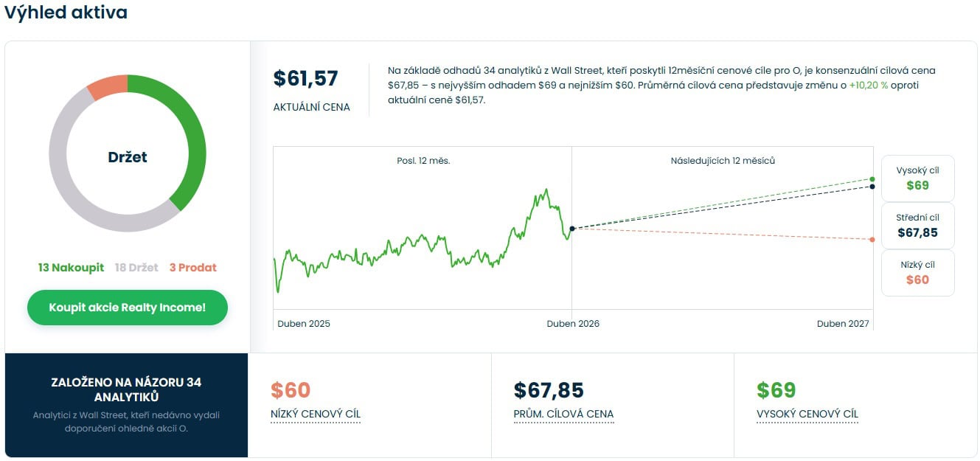Click the Vysoký cenový cíl underlined label

(807, 414)
